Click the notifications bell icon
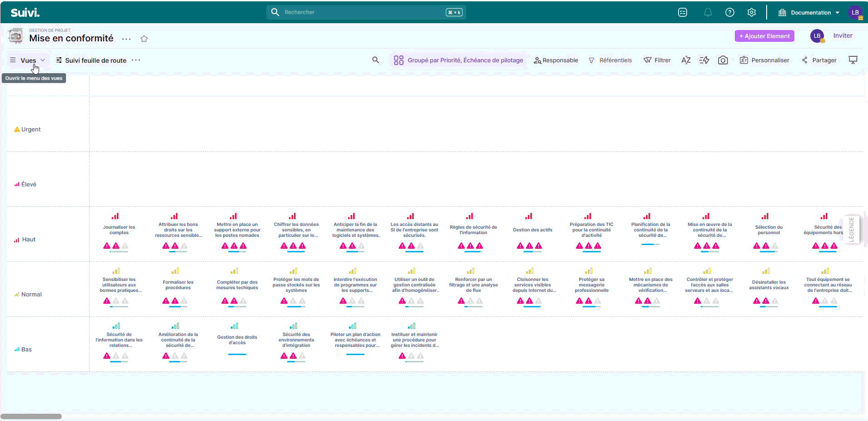The height and width of the screenshot is (421, 868). pyautogui.click(x=708, y=13)
